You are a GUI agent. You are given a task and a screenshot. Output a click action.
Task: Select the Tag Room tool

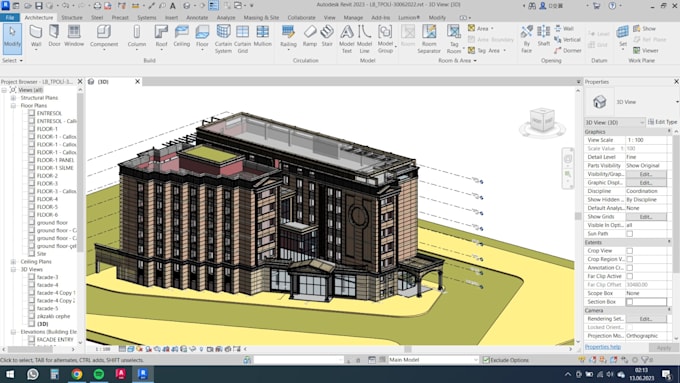[454, 38]
